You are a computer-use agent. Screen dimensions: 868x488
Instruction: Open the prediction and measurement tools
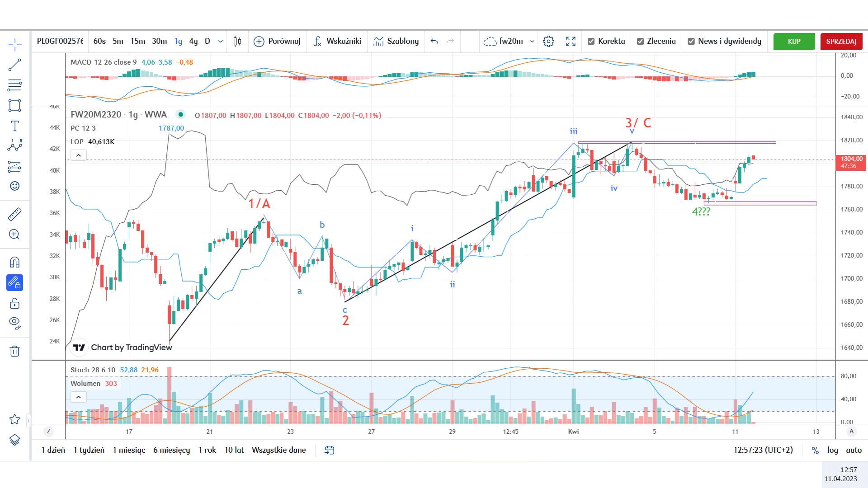pyautogui.click(x=14, y=167)
